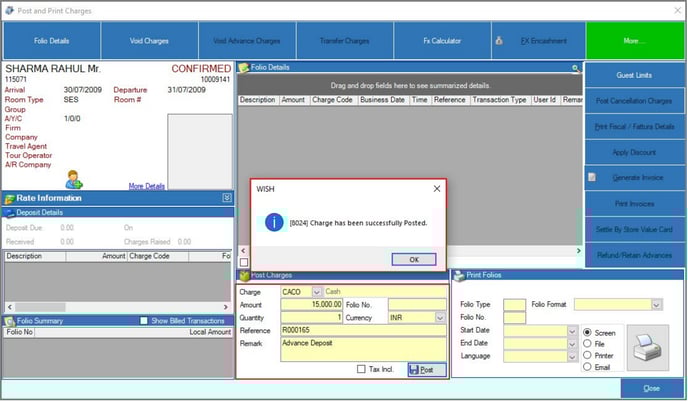The width and height of the screenshot is (688, 402).
Task: Expand the Currency INR dropdown
Action: click(x=440, y=317)
